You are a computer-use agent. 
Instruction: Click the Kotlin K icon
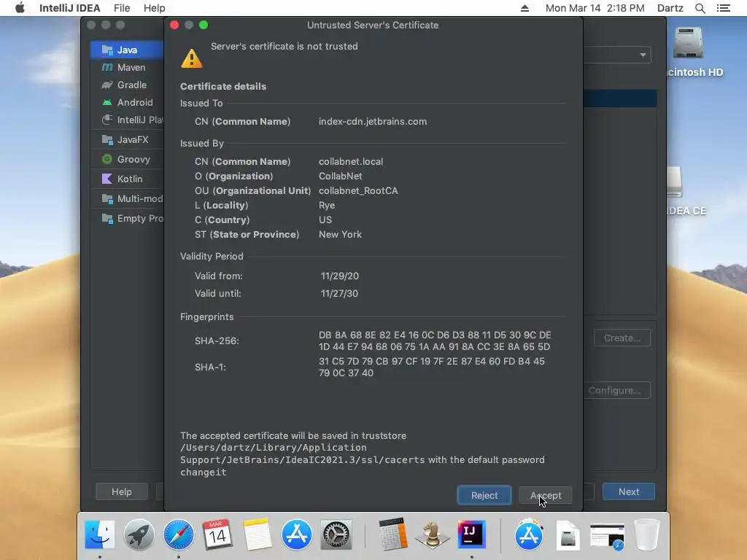pyautogui.click(x=107, y=179)
